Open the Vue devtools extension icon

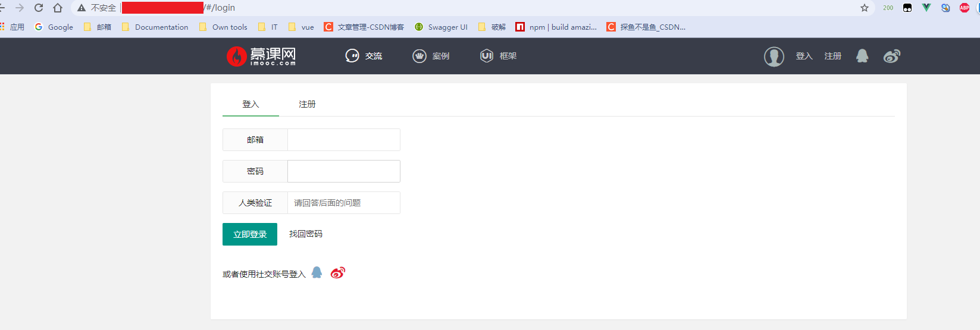926,8
